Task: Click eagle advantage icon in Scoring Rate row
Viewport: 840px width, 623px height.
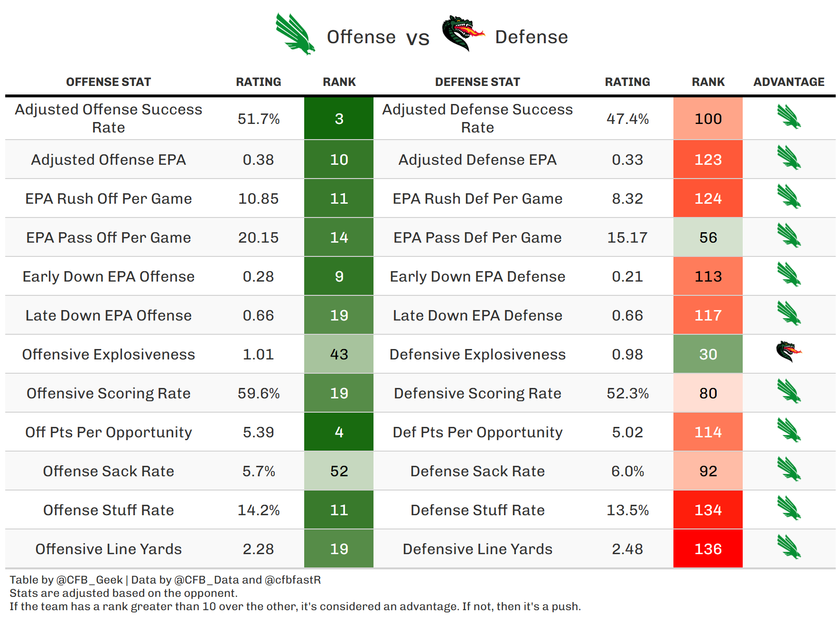Action: pos(789,391)
